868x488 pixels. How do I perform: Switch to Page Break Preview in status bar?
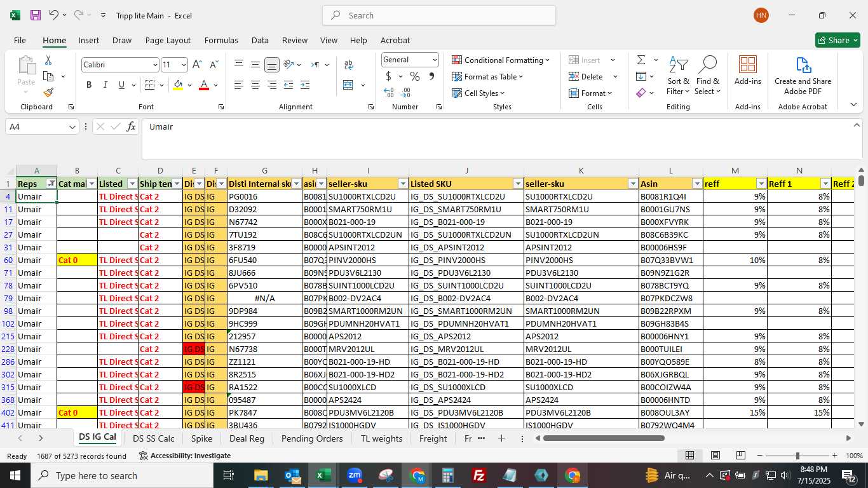(740, 456)
